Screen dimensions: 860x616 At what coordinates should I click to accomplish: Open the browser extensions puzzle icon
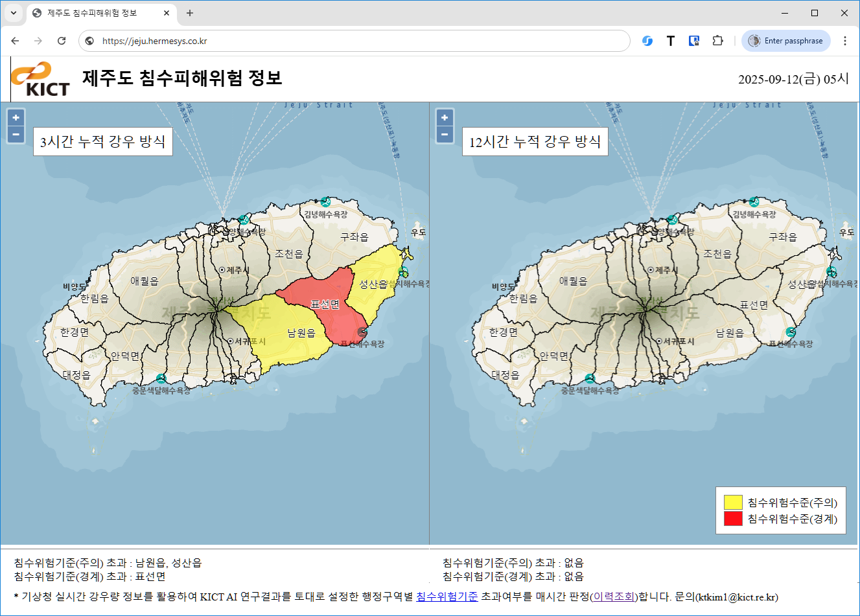(717, 41)
